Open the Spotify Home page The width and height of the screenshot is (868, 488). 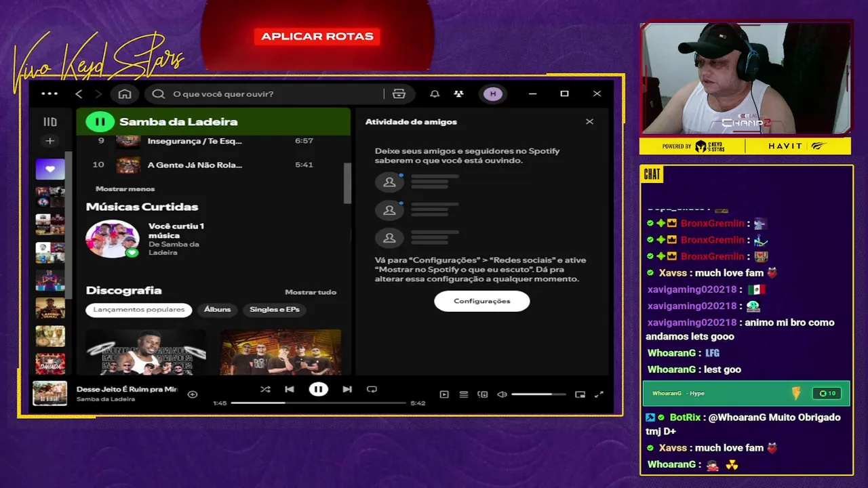(x=125, y=94)
